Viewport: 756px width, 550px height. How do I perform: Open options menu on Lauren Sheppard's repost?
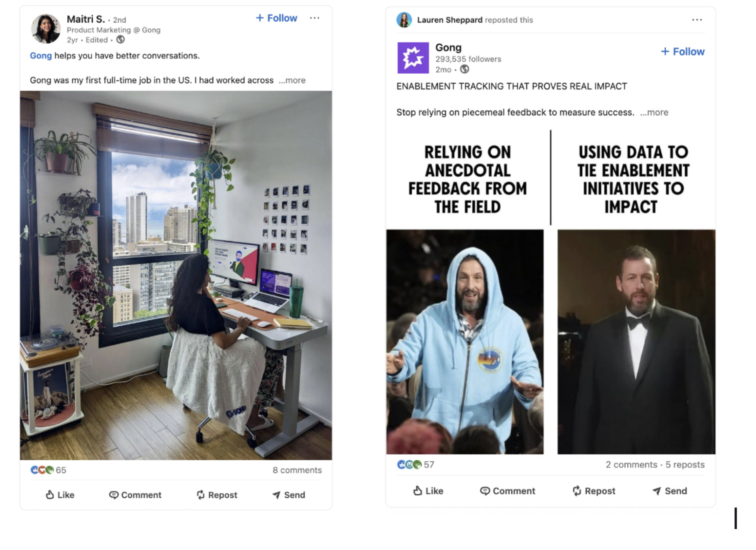click(x=697, y=20)
